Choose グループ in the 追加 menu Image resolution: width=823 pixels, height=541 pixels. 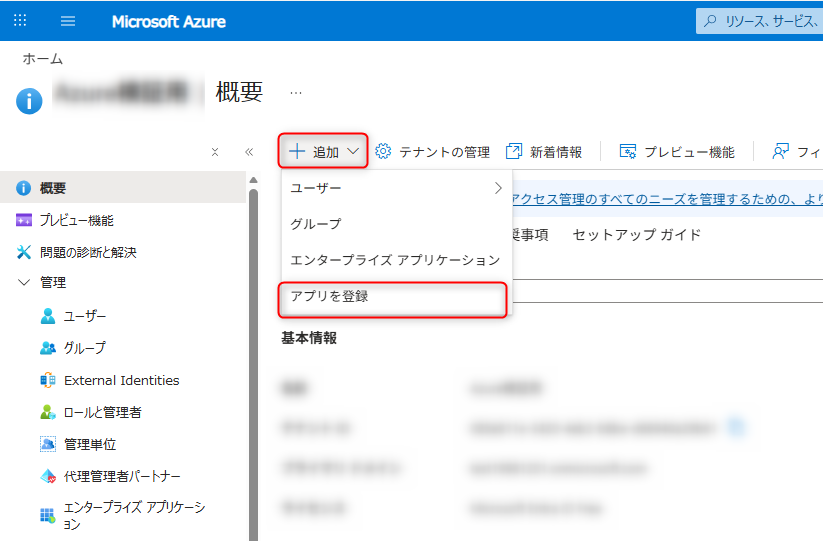[315, 224]
